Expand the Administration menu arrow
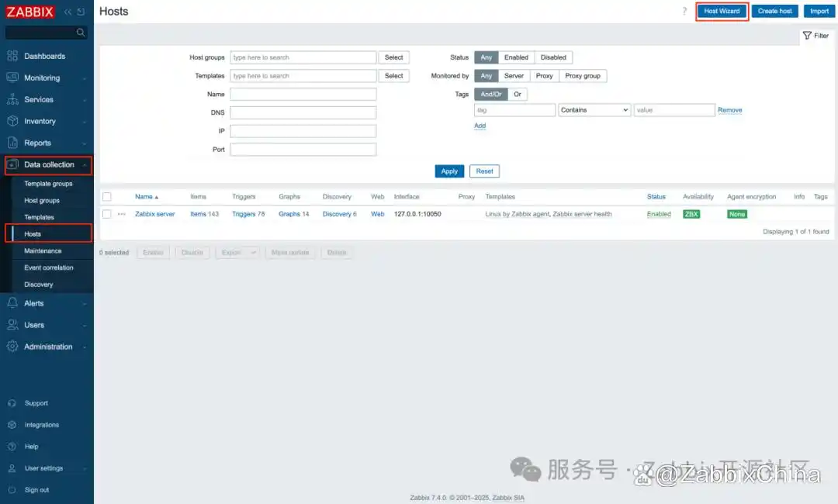Image resolution: width=838 pixels, height=504 pixels. pos(85,347)
